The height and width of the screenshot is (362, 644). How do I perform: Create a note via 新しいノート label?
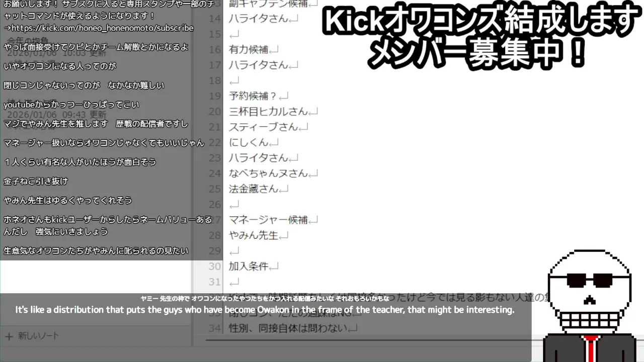(x=39, y=336)
